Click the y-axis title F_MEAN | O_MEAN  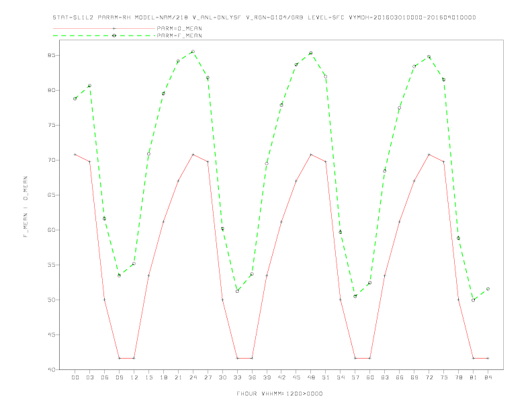tap(26, 207)
